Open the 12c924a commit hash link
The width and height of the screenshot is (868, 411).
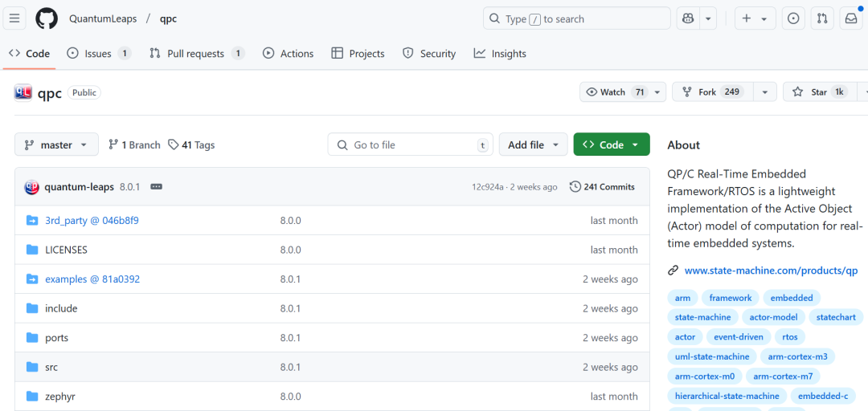click(x=488, y=187)
